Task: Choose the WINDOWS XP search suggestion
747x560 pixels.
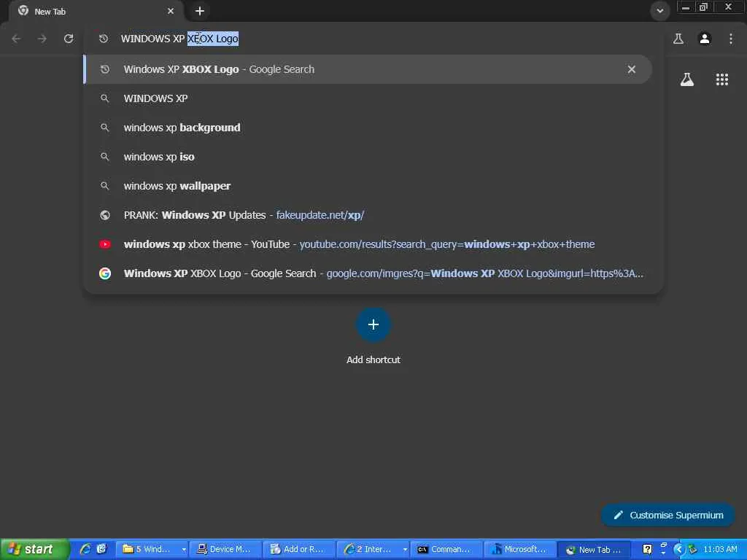Action: (368, 98)
